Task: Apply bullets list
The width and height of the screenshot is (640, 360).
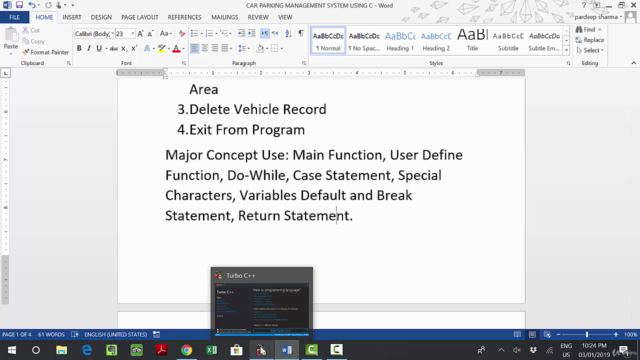Action: [x=194, y=33]
